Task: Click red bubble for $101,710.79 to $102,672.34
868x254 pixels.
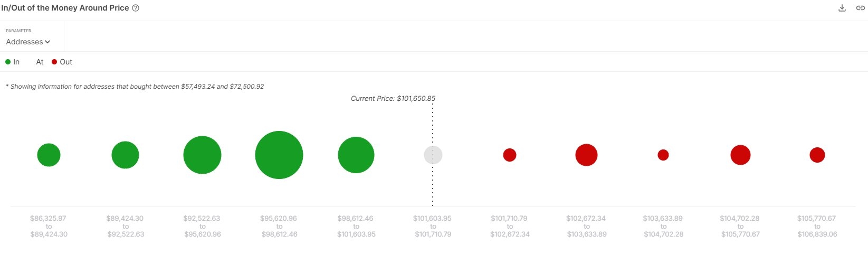Action: 510,155
